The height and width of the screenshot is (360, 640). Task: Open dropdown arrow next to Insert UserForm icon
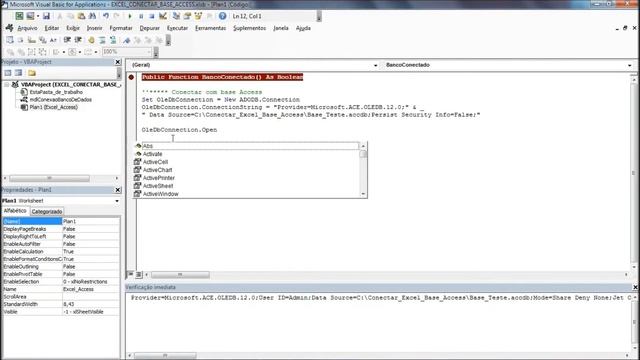38,16
